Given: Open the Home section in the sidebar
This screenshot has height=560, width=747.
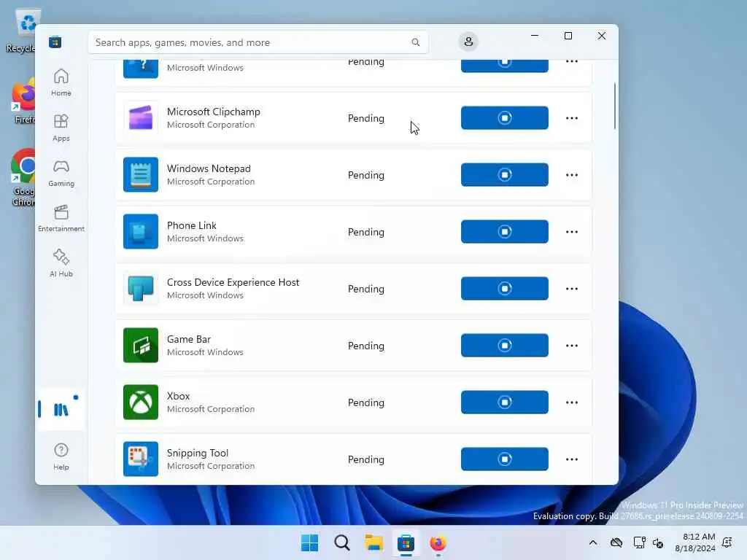Looking at the screenshot, I should click(61, 82).
